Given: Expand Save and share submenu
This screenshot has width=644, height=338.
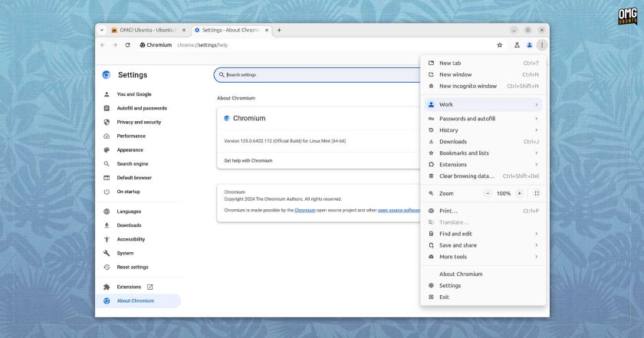Looking at the screenshot, I should [483, 245].
